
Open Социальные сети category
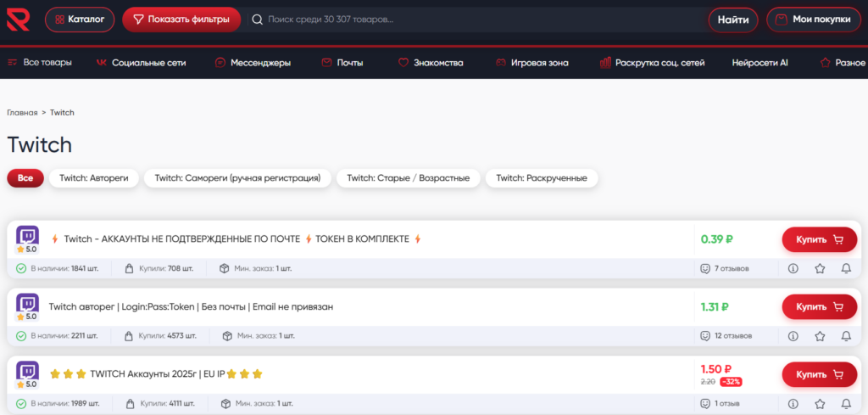142,63
